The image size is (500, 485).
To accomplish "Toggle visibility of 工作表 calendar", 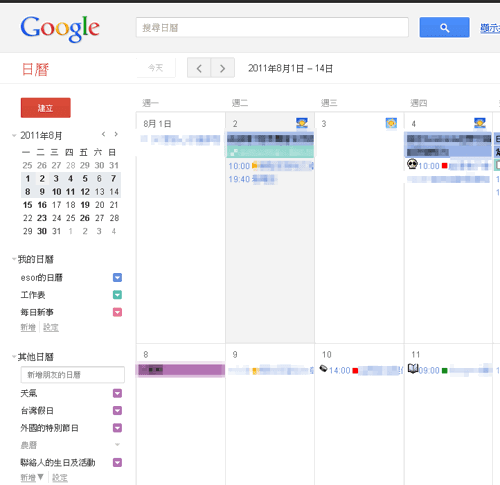I will coord(33,295).
